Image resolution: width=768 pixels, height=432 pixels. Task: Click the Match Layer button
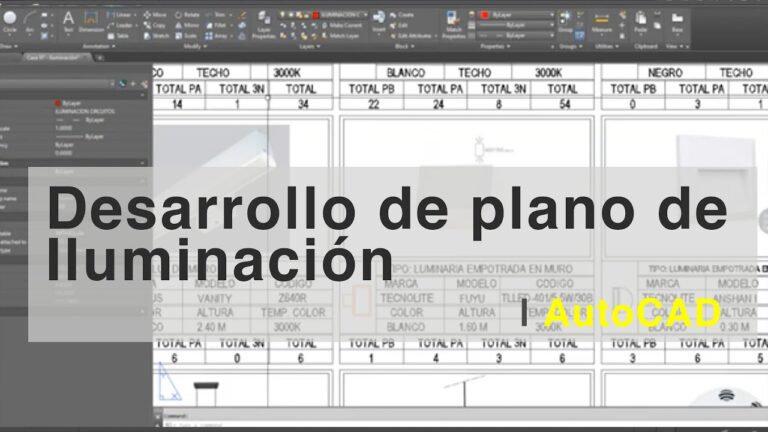(x=343, y=35)
